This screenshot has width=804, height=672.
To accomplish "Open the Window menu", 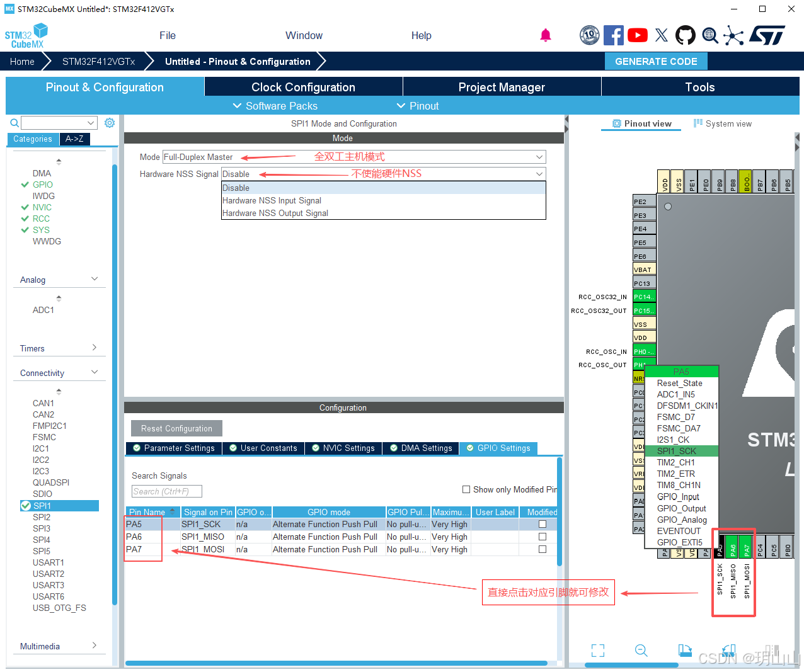I will 304,35.
